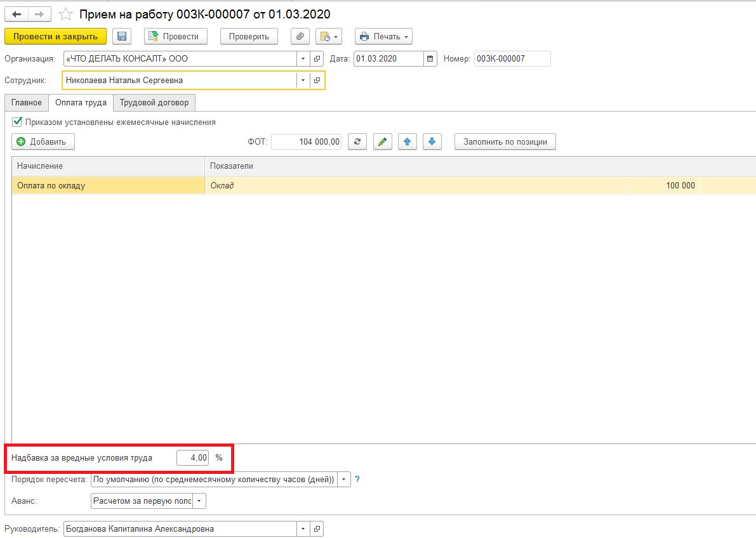Expand the Порядок пересчета dropdown
This screenshot has height=538, width=756.
344,480
